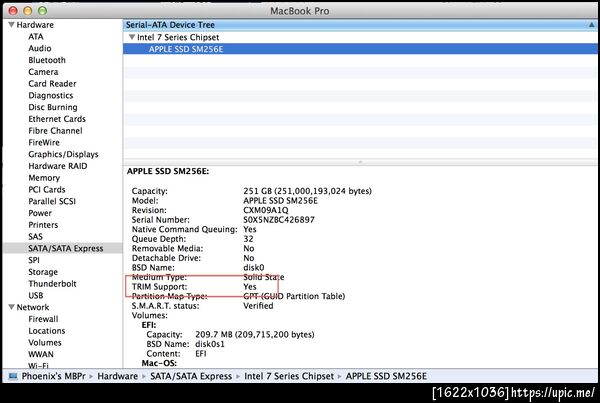Select Locations under Network

(47, 331)
